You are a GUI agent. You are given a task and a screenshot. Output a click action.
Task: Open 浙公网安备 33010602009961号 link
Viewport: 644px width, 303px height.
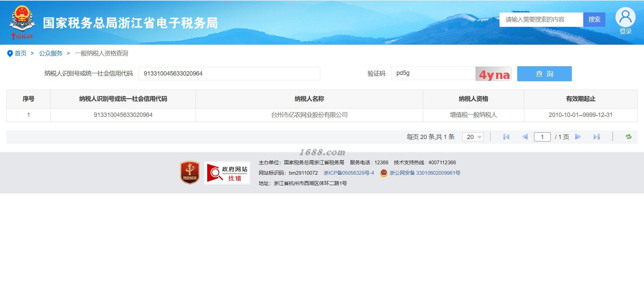click(x=425, y=173)
